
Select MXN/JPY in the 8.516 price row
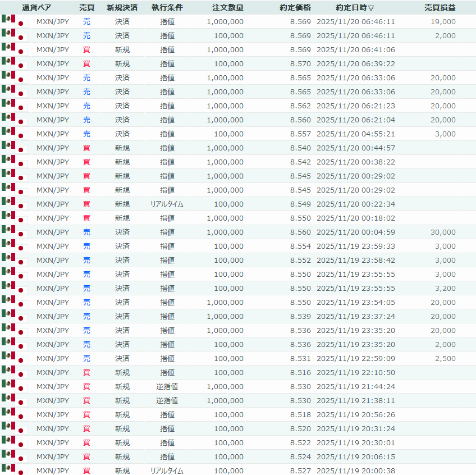click(52, 373)
